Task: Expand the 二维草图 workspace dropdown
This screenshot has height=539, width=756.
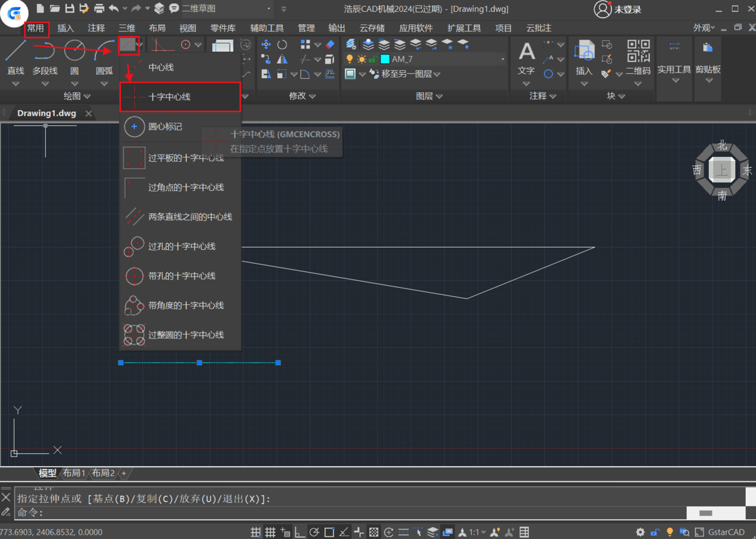Action: point(269,9)
